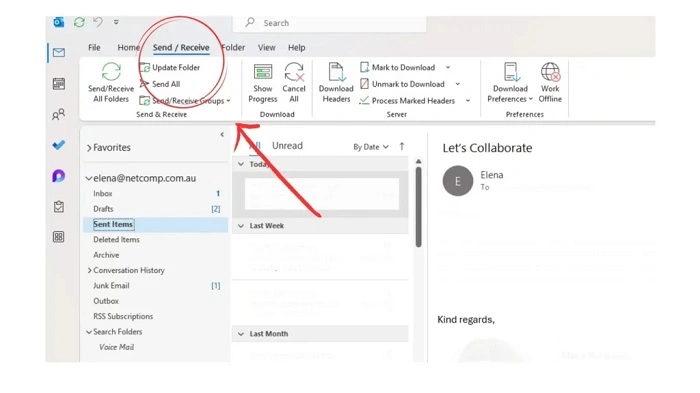Screen dimensions: 700x393
Task: Click the Outlook app icon in title bar
Action: click(x=58, y=22)
